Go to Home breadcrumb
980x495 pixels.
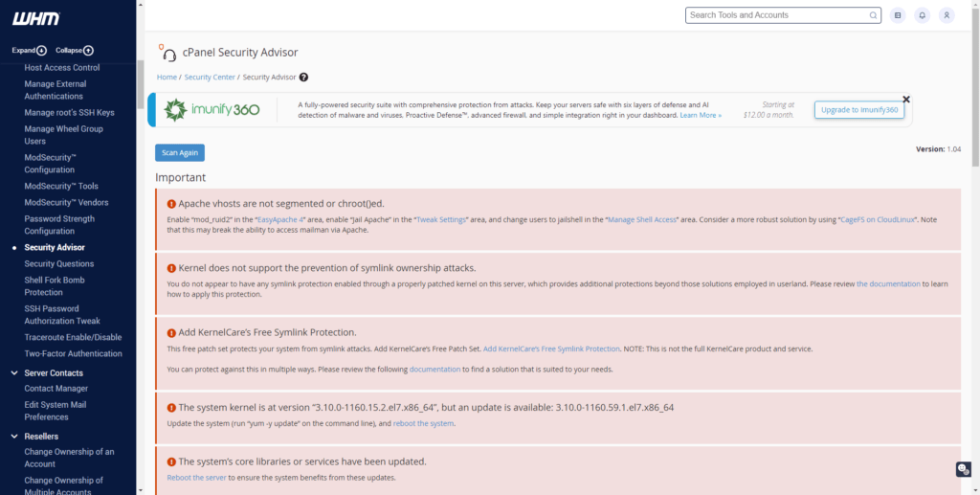click(x=167, y=78)
